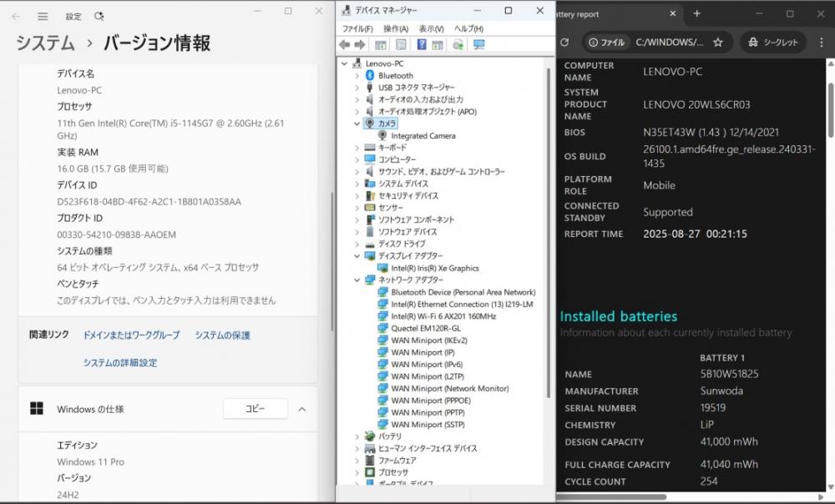Click the プロセッサ processor category icon

pyautogui.click(x=370, y=472)
